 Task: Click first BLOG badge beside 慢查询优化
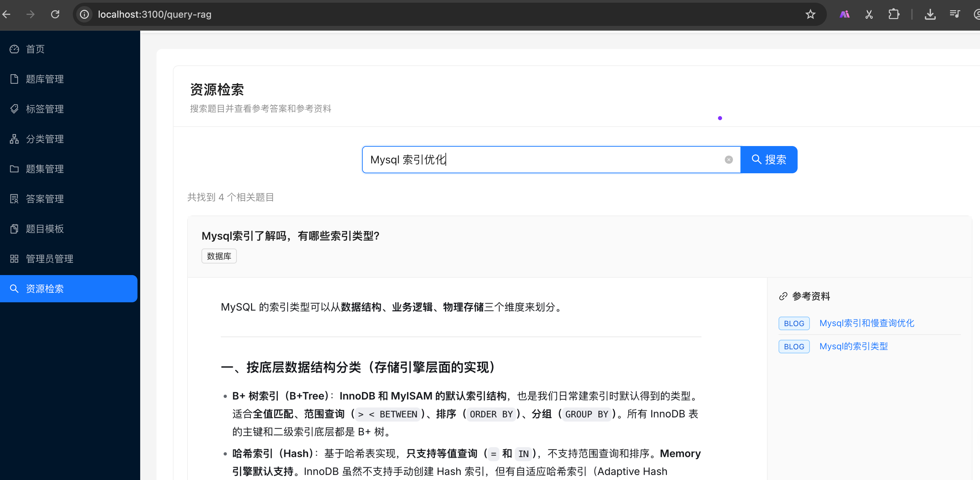click(x=794, y=323)
